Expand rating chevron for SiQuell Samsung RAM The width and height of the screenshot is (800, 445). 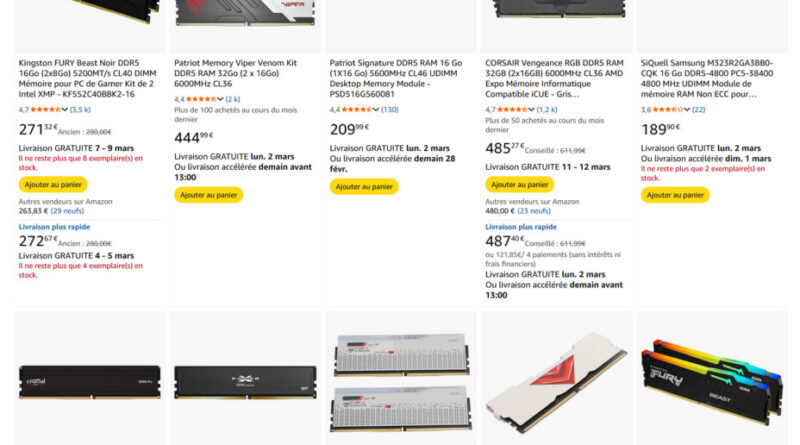coord(686,109)
